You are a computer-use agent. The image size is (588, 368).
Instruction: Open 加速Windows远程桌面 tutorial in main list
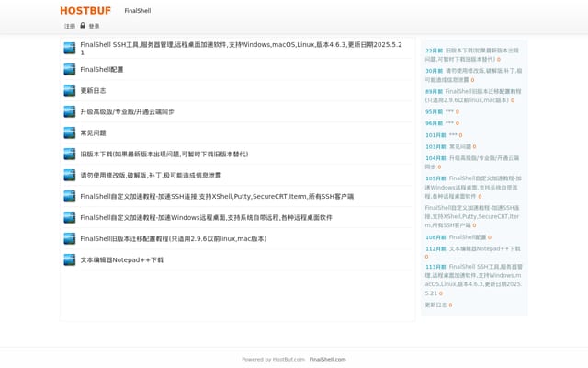coord(206,217)
